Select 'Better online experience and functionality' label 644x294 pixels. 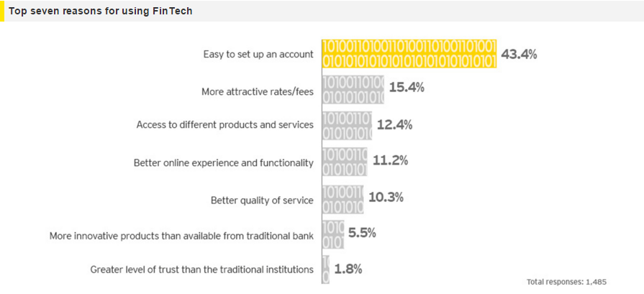224,162
